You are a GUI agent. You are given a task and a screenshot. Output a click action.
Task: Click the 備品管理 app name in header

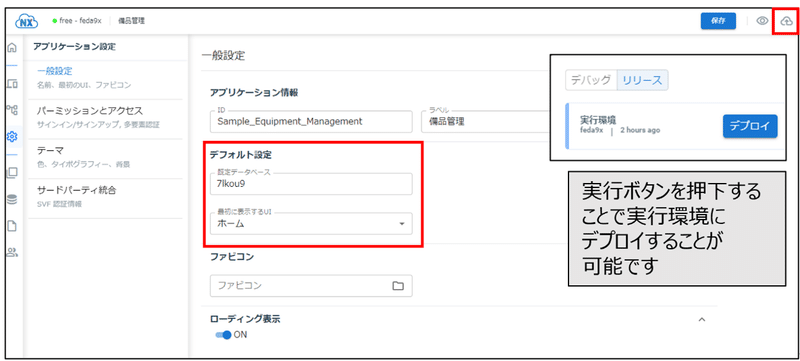(132, 21)
